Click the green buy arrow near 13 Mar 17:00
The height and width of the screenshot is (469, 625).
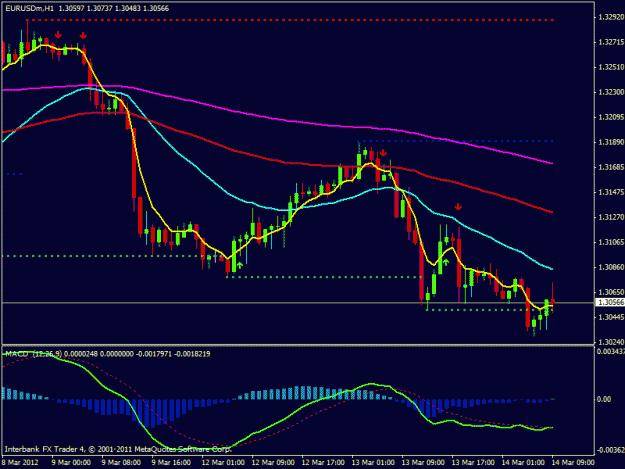446,262
